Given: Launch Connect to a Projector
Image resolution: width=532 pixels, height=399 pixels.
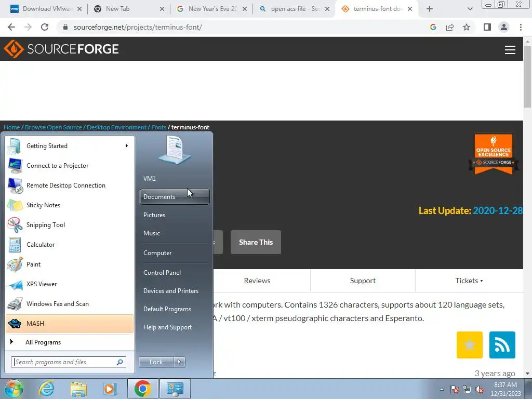Looking at the screenshot, I should coord(70,166).
